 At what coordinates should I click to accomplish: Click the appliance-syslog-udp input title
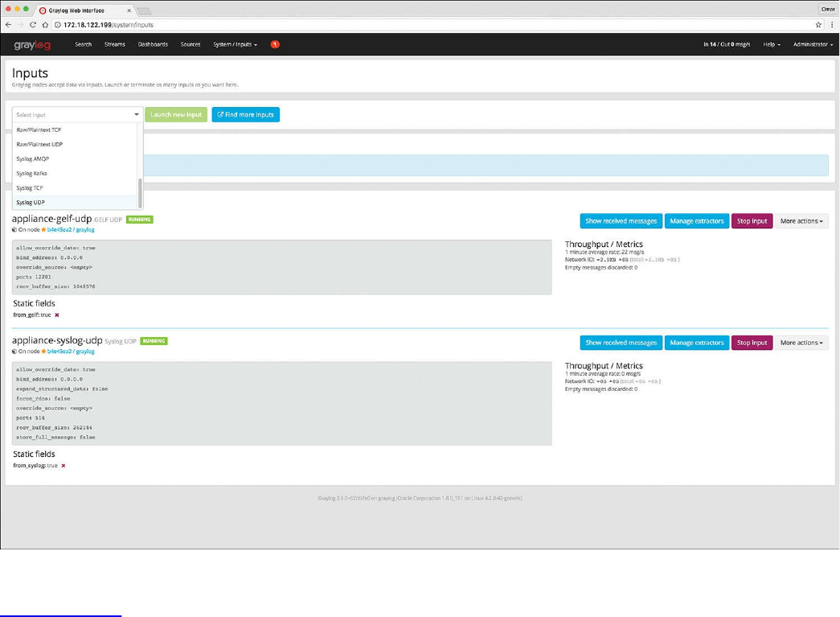point(57,340)
